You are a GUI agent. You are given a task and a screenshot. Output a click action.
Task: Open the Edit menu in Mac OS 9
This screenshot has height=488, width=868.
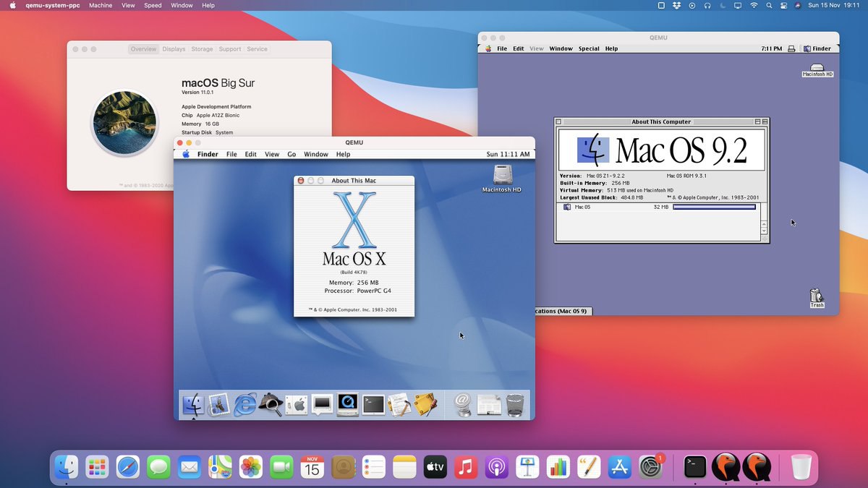pos(519,48)
